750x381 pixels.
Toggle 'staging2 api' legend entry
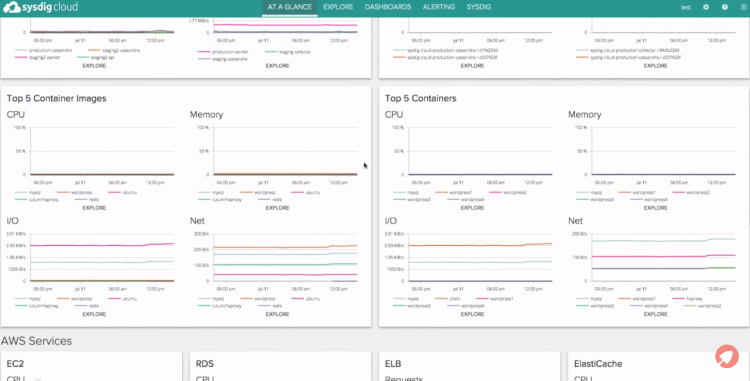click(x=96, y=57)
